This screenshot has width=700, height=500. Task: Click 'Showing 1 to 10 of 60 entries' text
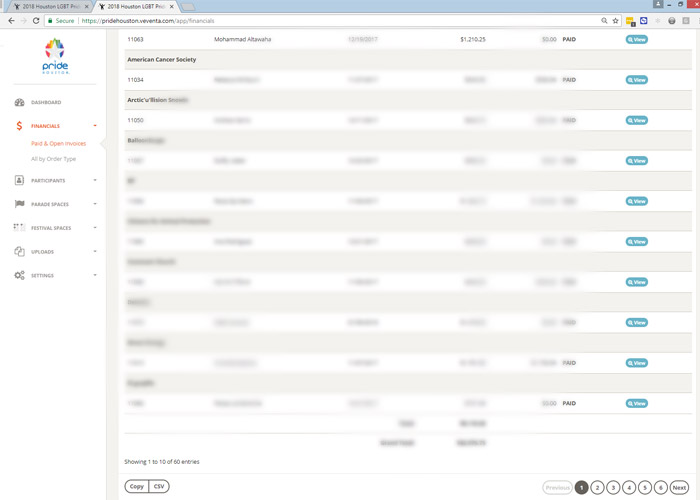(162, 462)
